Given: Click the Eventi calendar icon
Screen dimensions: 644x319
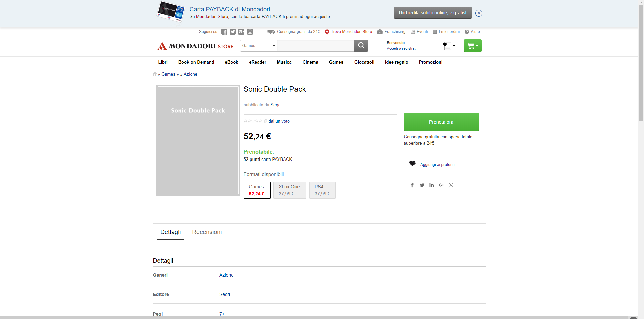Looking at the screenshot, I should pos(413,32).
